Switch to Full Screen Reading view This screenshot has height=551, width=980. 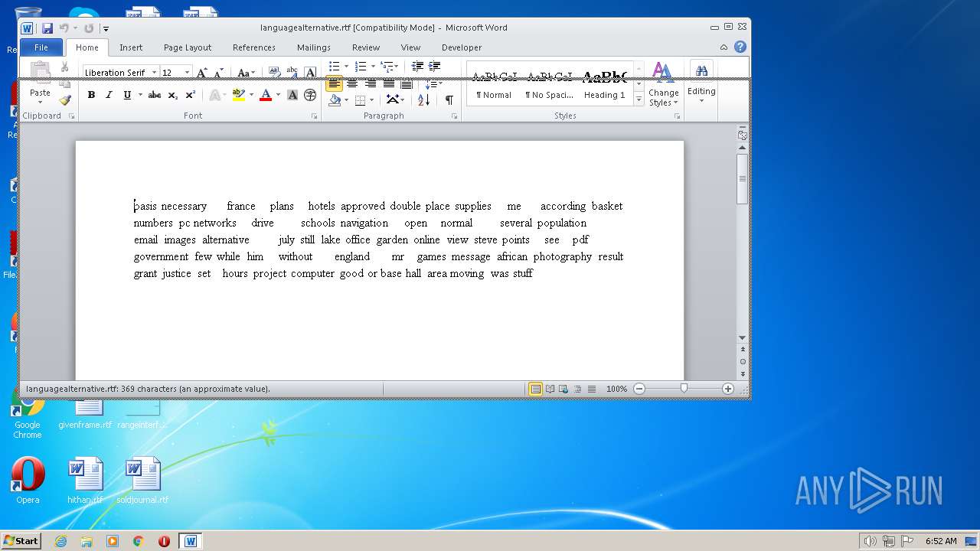point(550,389)
